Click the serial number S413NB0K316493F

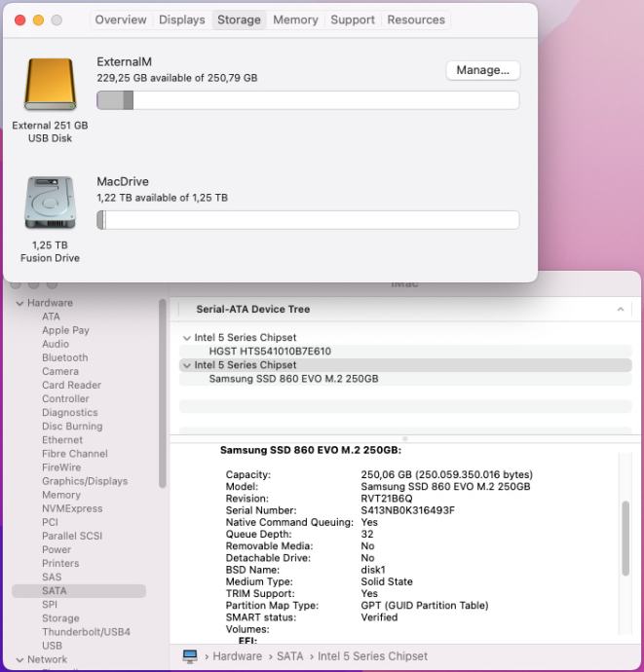click(407, 510)
